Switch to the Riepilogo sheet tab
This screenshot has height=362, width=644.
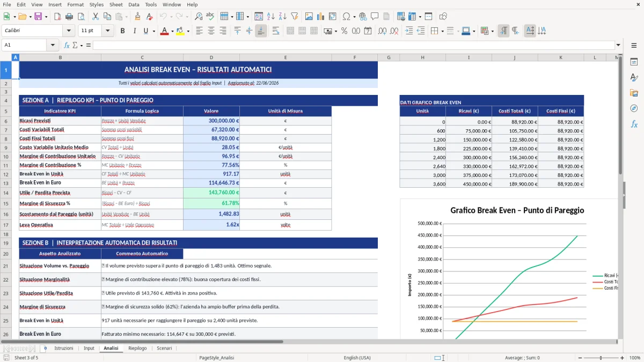137,348
